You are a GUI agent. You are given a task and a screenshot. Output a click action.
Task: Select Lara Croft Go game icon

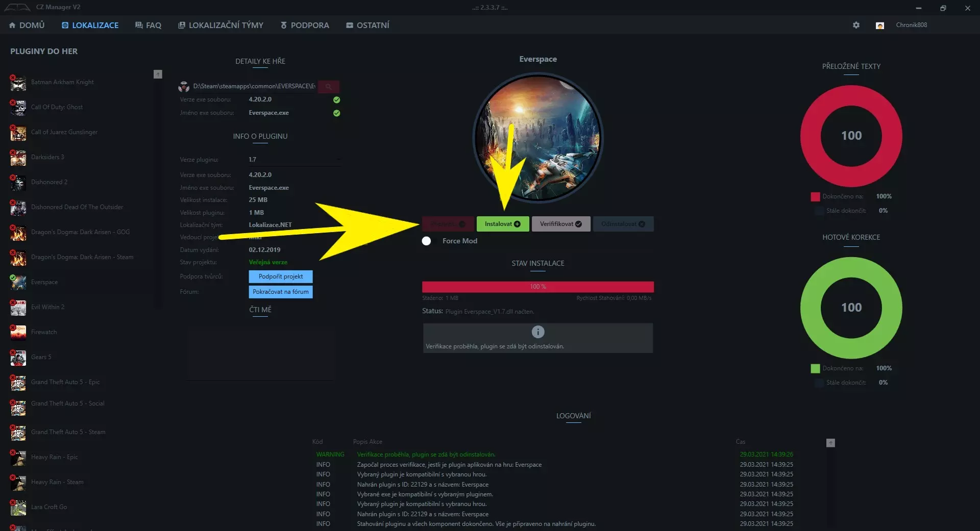(18, 508)
